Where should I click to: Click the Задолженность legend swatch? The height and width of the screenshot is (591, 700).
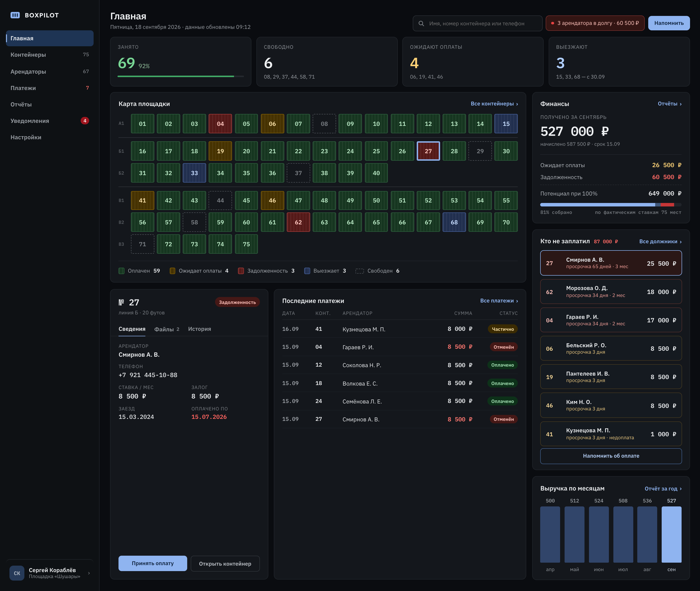point(241,271)
